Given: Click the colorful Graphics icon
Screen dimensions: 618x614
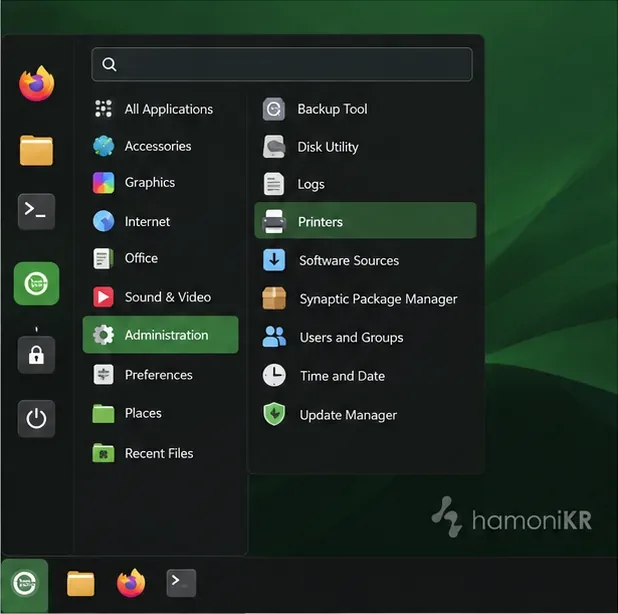Looking at the screenshot, I should (x=104, y=182).
